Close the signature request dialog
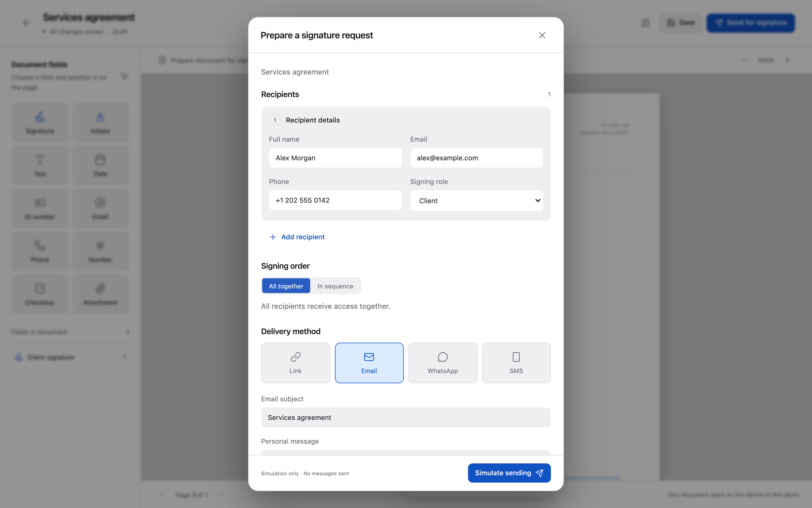The height and width of the screenshot is (508, 812). click(x=542, y=35)
